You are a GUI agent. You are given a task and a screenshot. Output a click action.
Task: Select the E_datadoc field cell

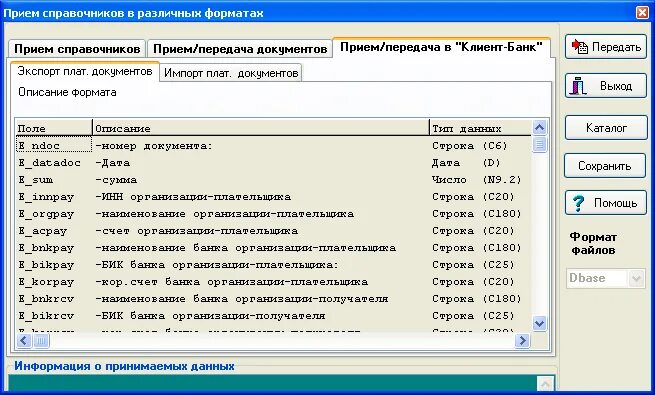point(54,162)
